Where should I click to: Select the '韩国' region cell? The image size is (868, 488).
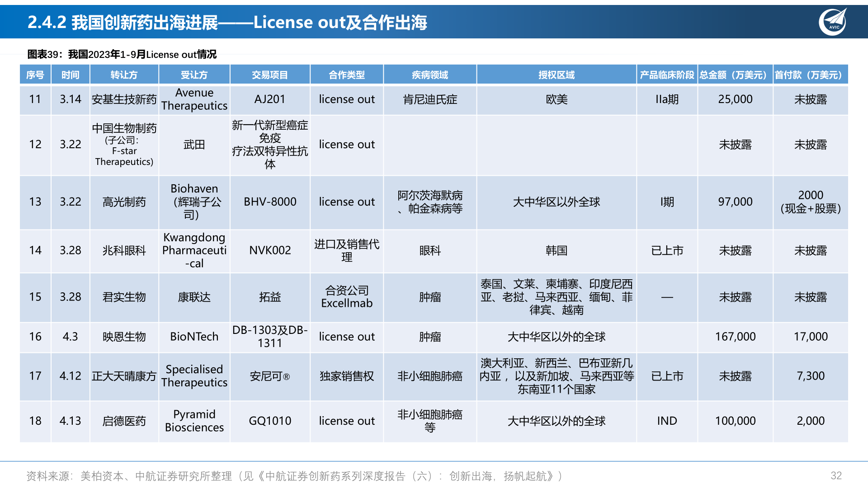tap(557, 251)
